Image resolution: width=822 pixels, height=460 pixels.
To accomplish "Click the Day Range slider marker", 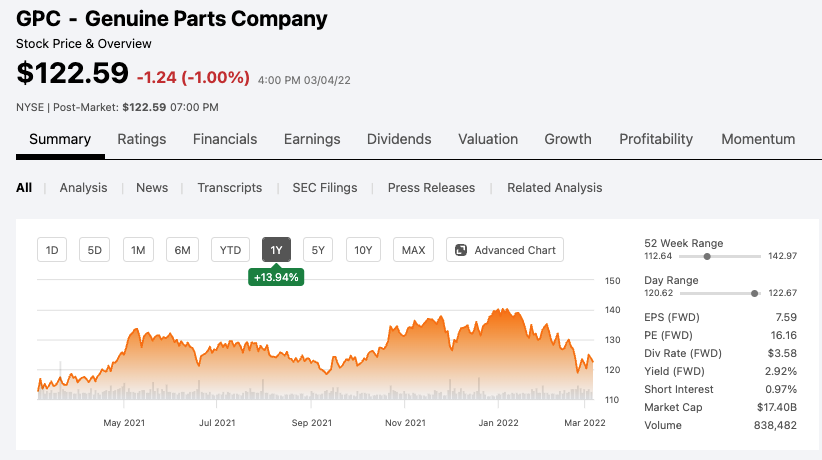I will coord(754,293).
